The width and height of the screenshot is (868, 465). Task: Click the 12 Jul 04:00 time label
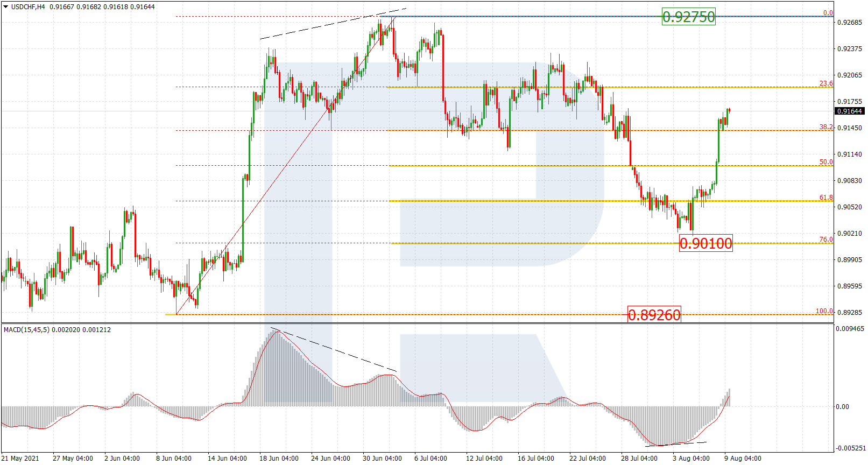tap(484, 459)
